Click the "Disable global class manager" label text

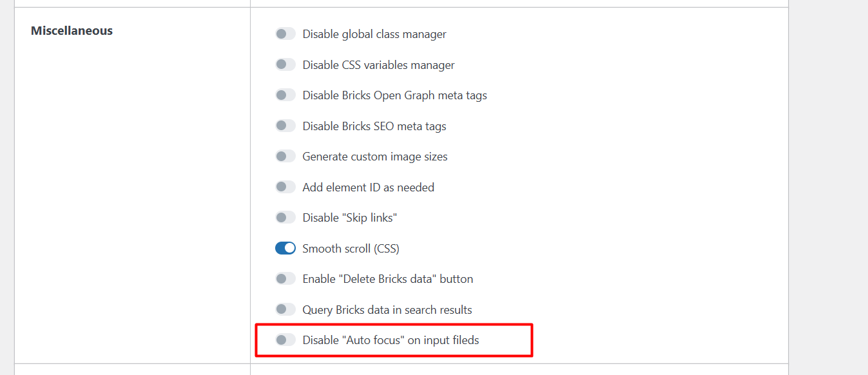(374, 34)
